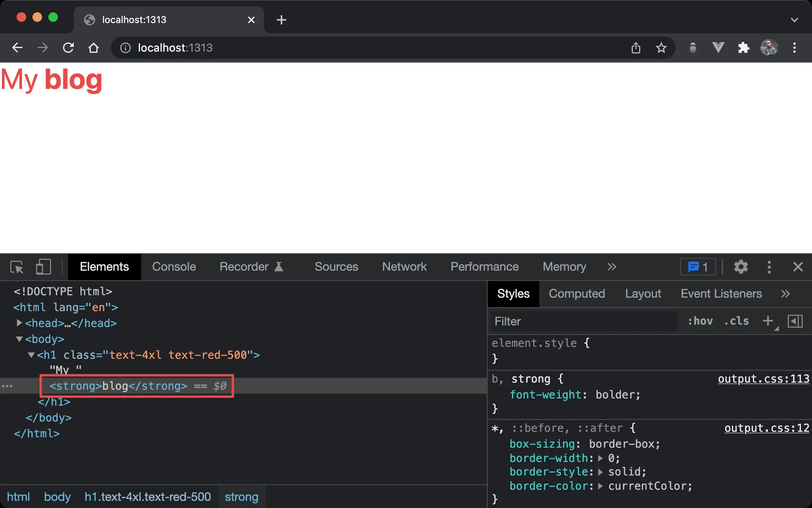The image size is (812, 508).
Task: Expand border-width shorthand triangle
Action: (600, 458)
